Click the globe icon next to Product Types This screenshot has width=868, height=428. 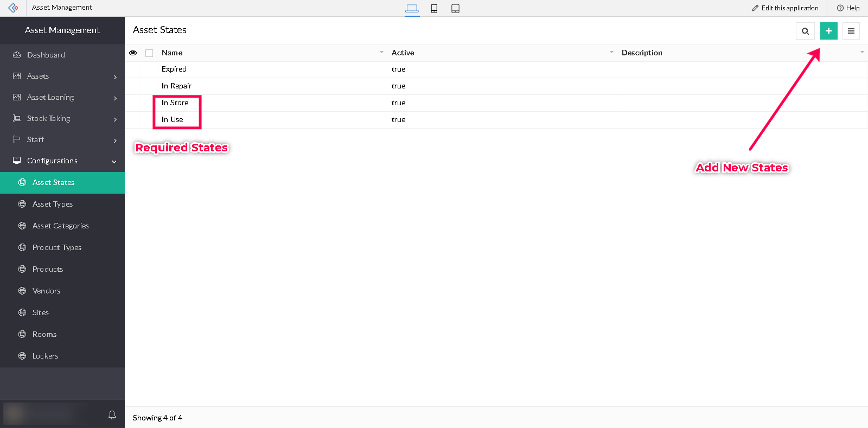click(x=22, y=247)
